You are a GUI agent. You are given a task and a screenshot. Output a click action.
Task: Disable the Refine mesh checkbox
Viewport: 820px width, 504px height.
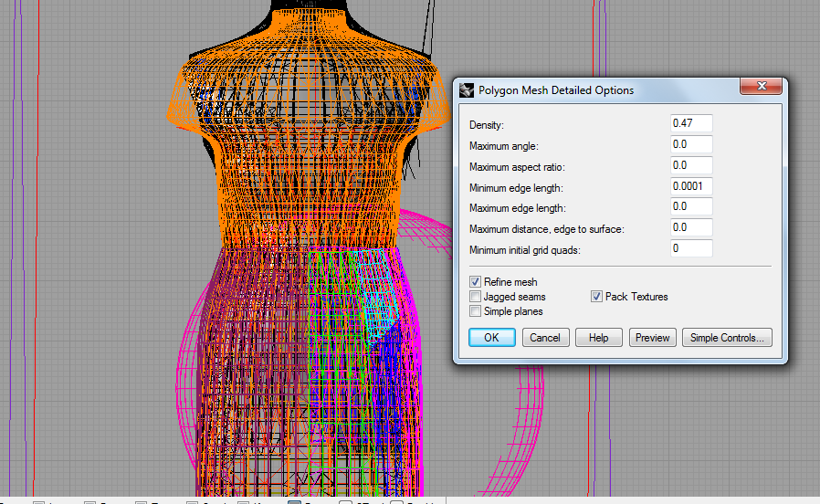[x=476, y=282]
